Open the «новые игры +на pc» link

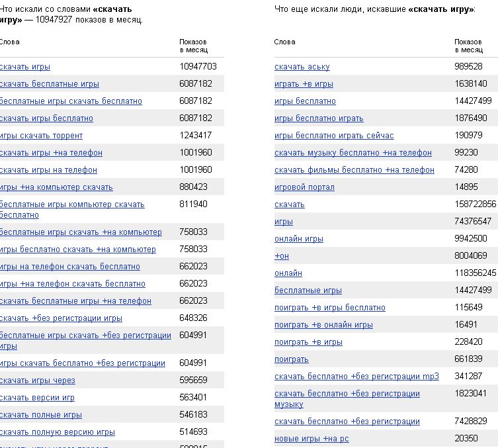(x=311, y=439)
